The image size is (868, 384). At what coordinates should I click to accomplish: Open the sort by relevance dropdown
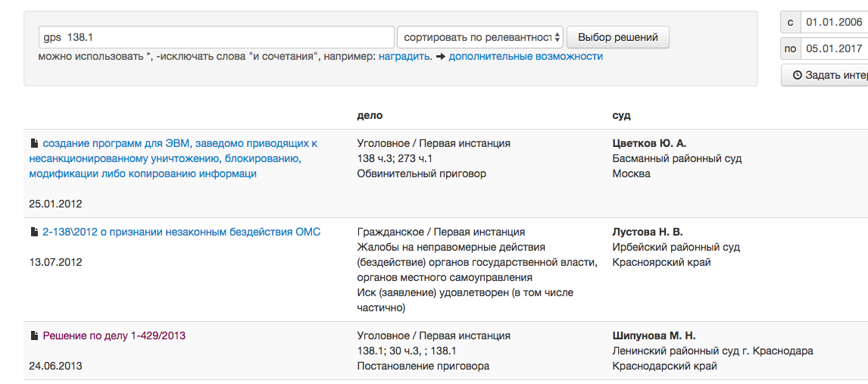(480, 37)
